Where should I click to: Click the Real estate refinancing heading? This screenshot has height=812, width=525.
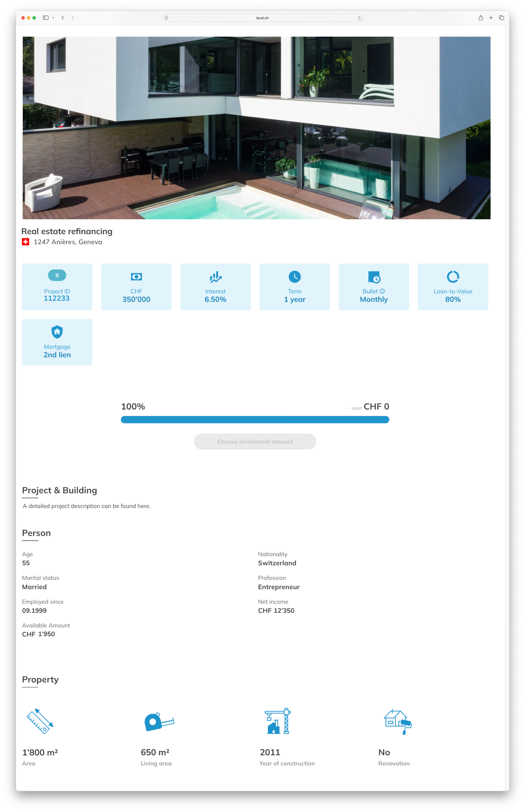pyautogui.click(x=67, y=231)
